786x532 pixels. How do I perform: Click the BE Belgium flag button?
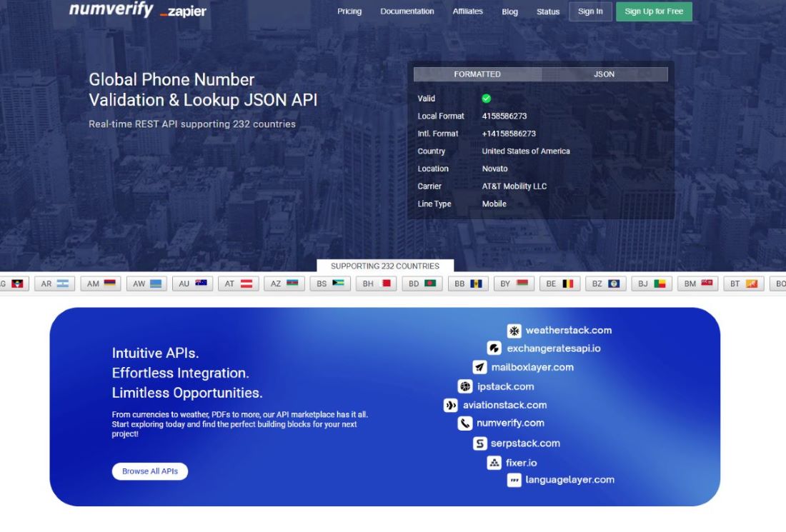559,283
